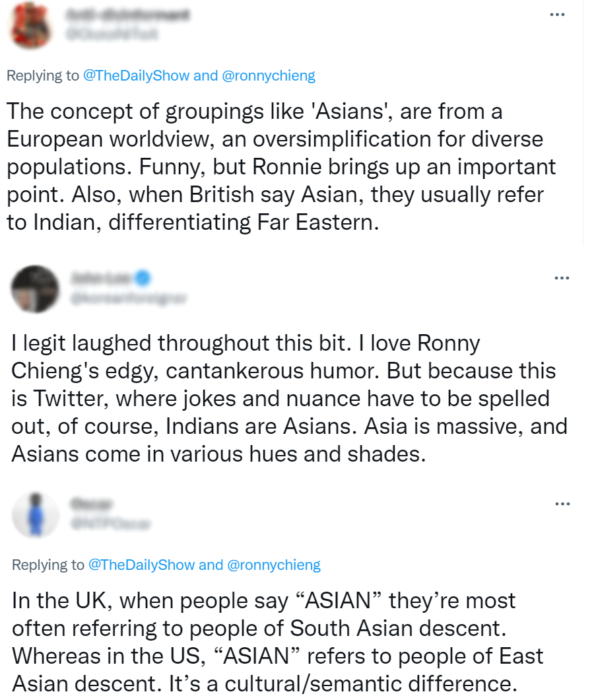Click the blurred display name of the first tweet's author
The height and width of the screenshot is (700, 594).
pyautogui.click(x=127, y=15)
